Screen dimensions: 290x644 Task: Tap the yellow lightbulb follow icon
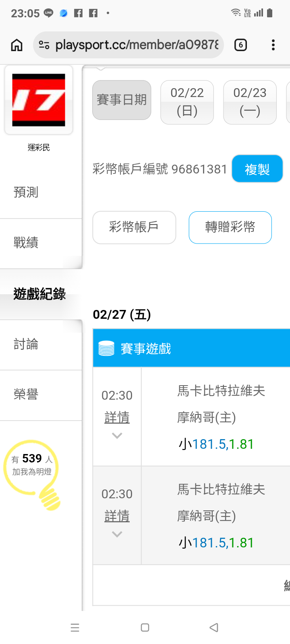(32, 474)
